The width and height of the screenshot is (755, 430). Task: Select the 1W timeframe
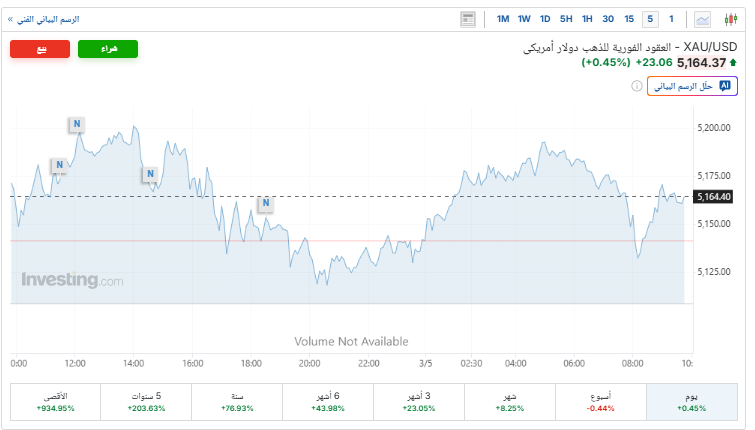[524, 19]
